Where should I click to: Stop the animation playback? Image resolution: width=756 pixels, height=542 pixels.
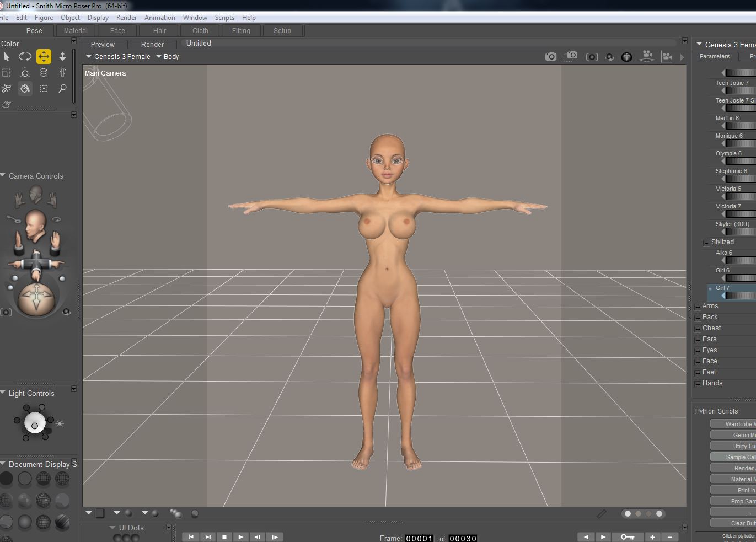[x=224, y=537]
